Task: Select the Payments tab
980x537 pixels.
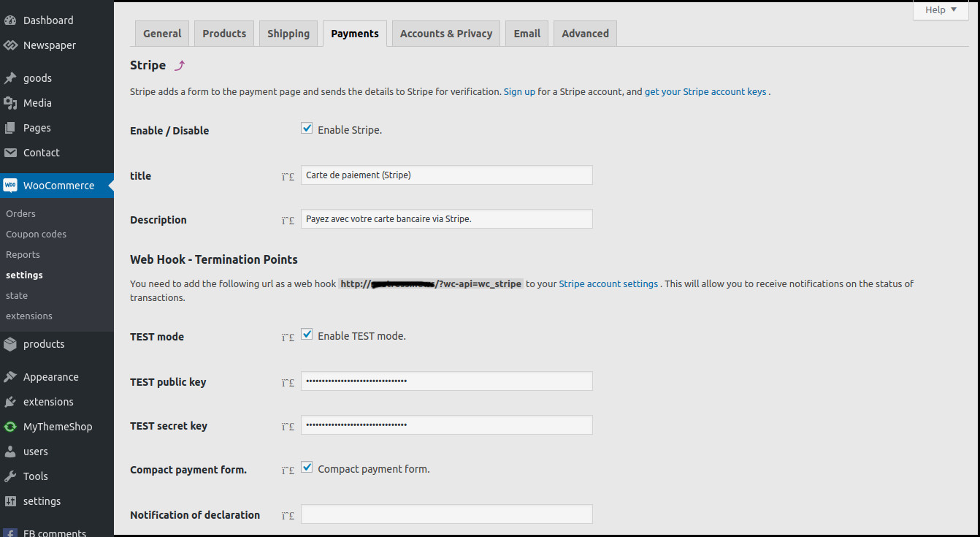Action: [x=355, y=34]
